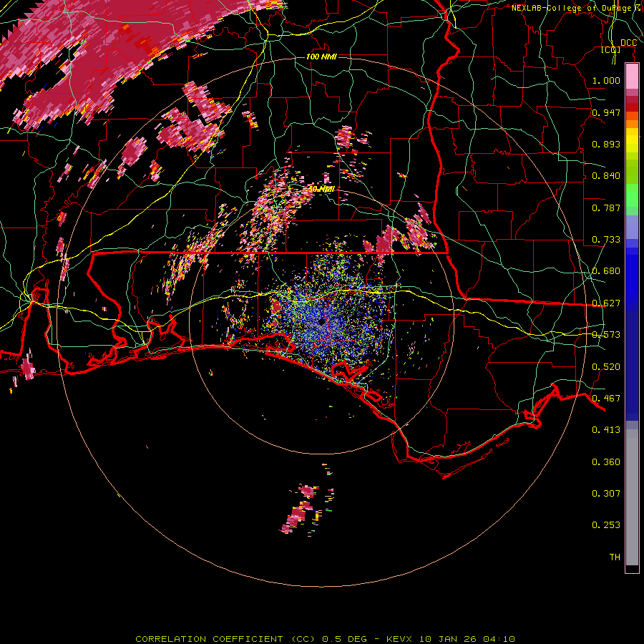The image size is (644, 644).
Task: Select the 0.680 legend value
Action: (x=606, y=271)
